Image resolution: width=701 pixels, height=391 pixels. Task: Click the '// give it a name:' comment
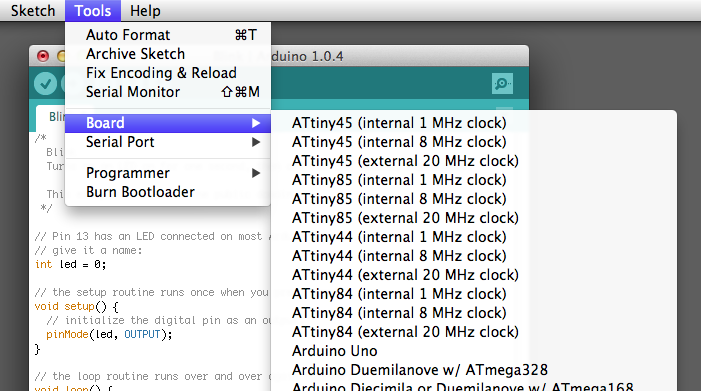[89, 251]
